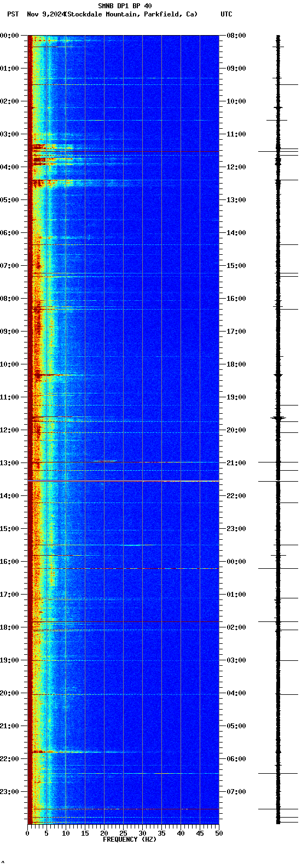Click the 03:00 PST time label
The width and height of the screenshot is (302, 868).
click(10, 134)
